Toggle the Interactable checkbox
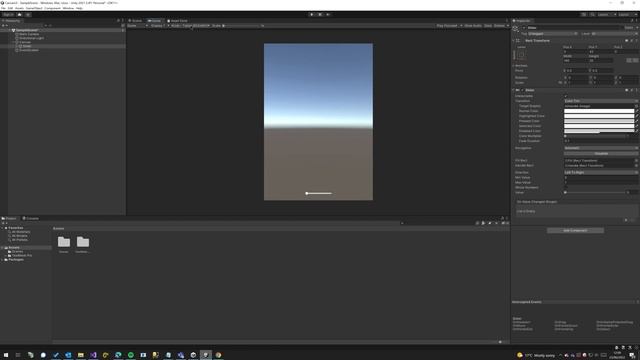 pos(566,96)
